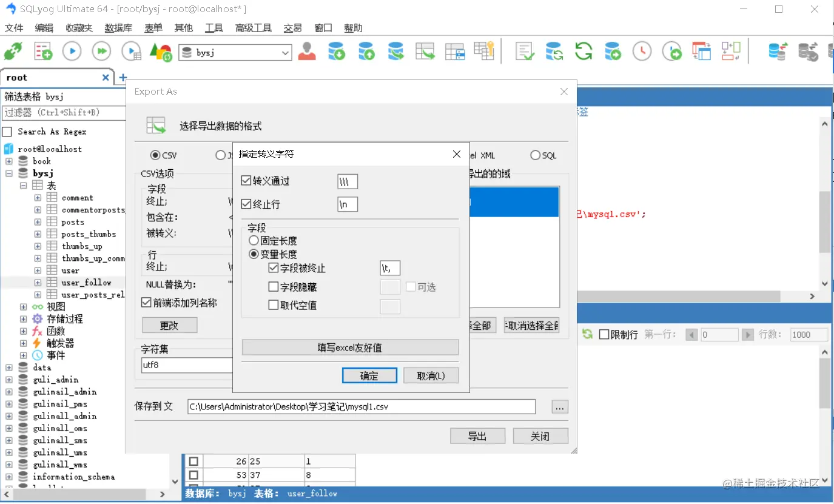This screenshot has width=834, height=504.
Task: Add a new query tab with plus
Action: pyautogui.click(x=123, y=78)
